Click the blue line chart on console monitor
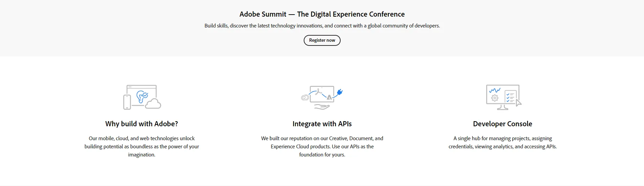Viewport: 644px width, 186px height. coord(495,90)
